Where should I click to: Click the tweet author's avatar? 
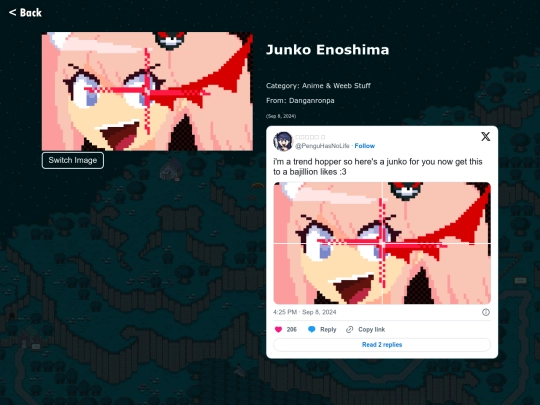click(x=283, y=141)
